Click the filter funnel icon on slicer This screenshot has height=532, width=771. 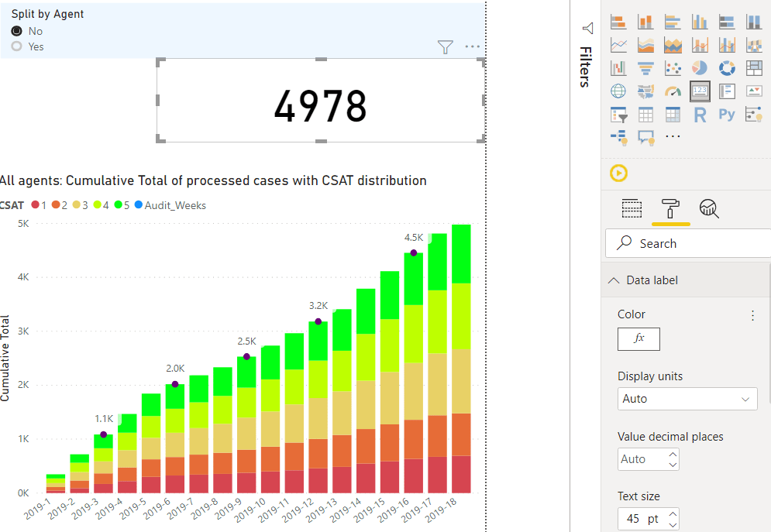click(445, 48)
